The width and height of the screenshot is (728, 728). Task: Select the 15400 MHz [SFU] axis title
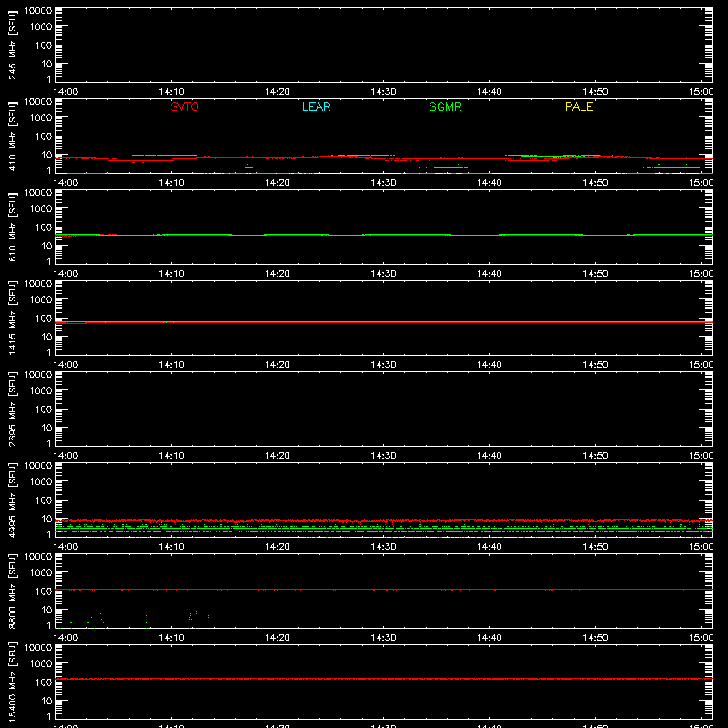[13, 682]
